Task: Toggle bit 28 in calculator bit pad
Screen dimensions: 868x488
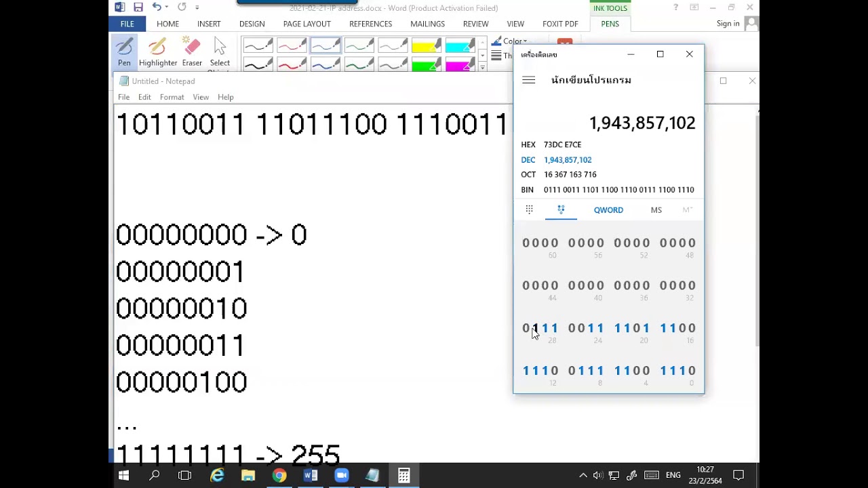Action: click(x=555, y=328)
